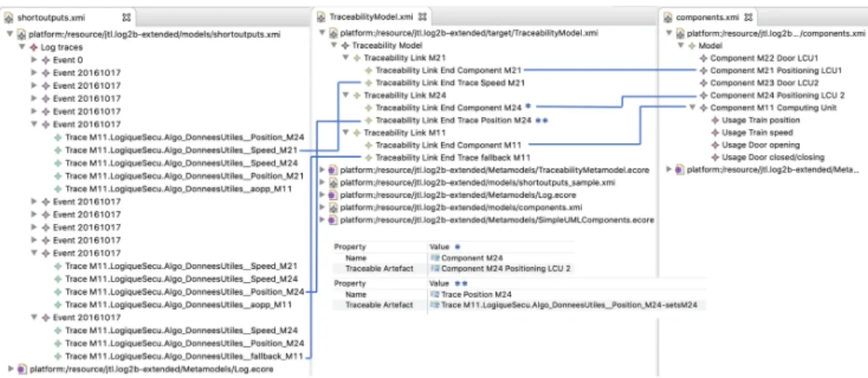Select Trace ...aopp_M11 under the first expanded event
The width and height of the screenshot is (868, 378).
click(178, 189)
